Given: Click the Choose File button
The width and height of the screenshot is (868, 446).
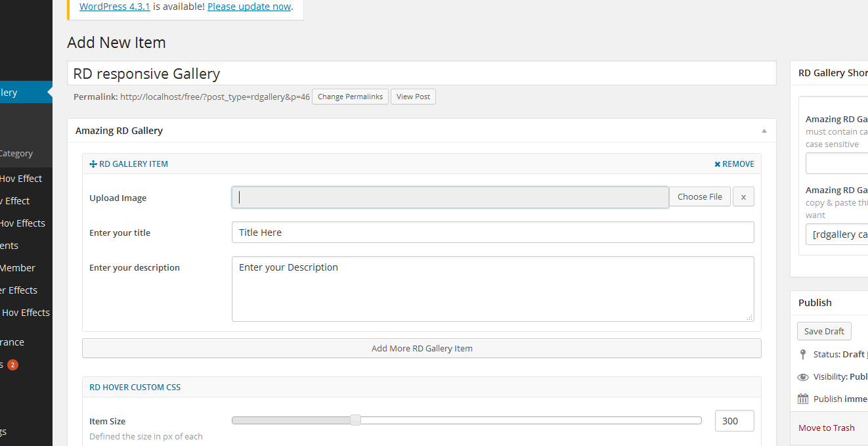Looking at the screenshot, I should tap(700, 196).
